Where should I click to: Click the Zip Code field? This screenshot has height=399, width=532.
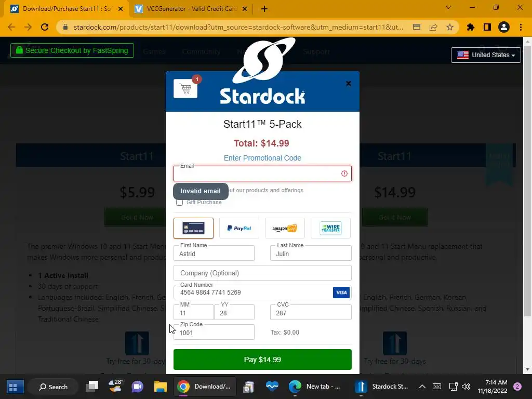click(214, 332)
